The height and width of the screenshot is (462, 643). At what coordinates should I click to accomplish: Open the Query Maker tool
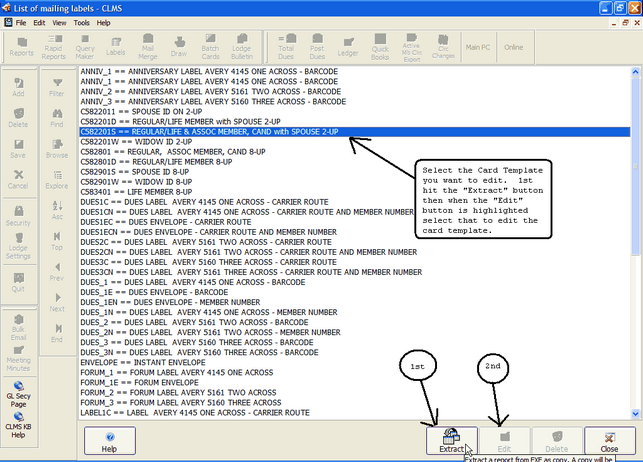coord(86,46)
